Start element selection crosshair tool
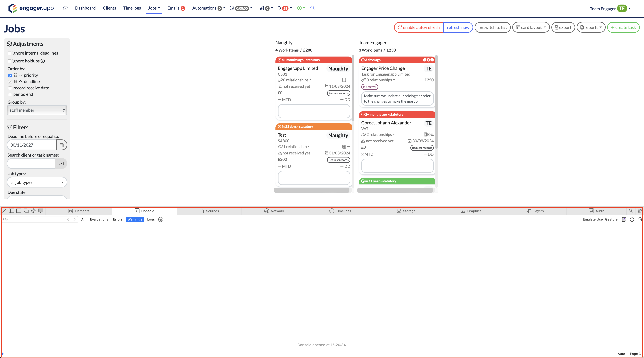The height and width of the screenshot is (358, 644). pos(33,211)
